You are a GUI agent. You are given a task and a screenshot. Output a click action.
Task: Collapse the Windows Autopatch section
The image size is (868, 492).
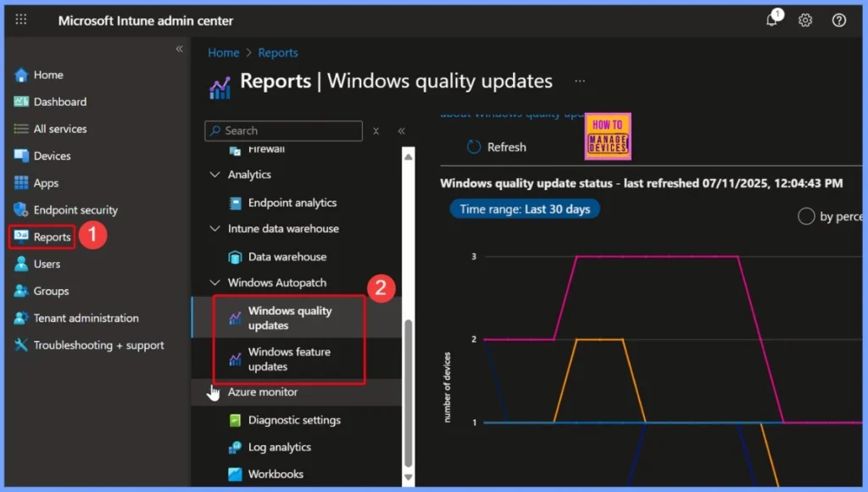point(214,282)
